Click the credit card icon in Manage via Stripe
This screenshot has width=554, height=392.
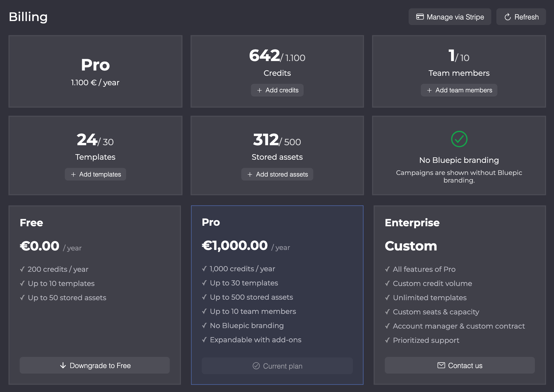420,17
